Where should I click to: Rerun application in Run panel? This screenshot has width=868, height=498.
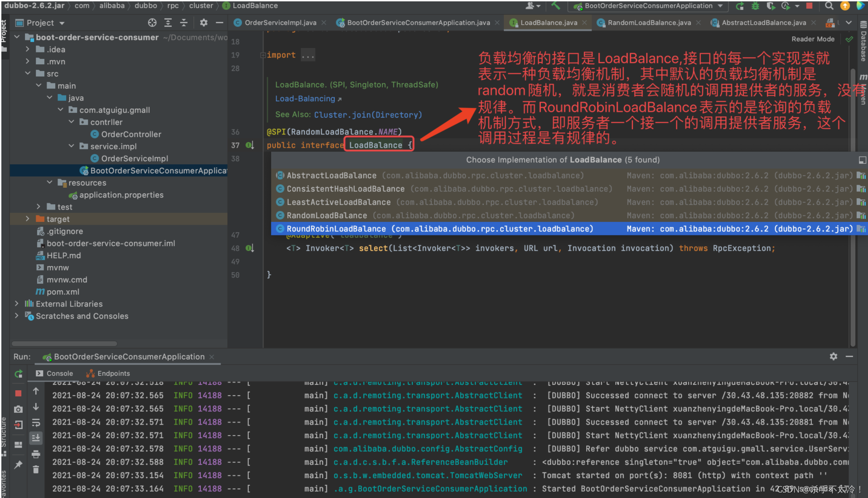click(18, 373)
